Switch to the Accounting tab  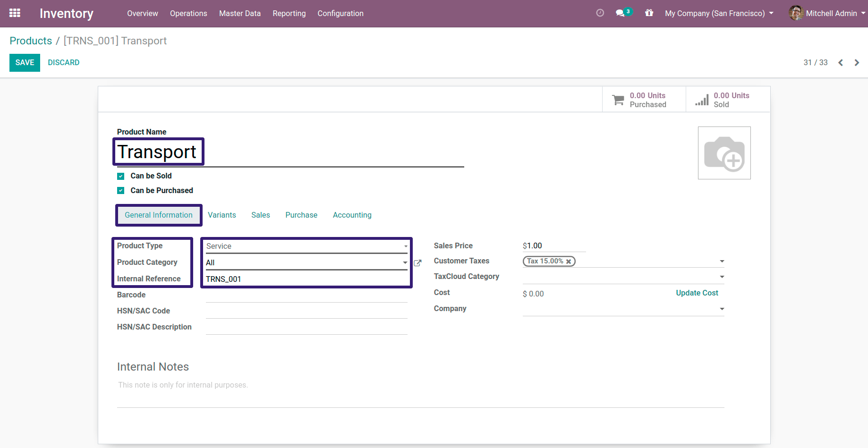[x=352, y=215]
